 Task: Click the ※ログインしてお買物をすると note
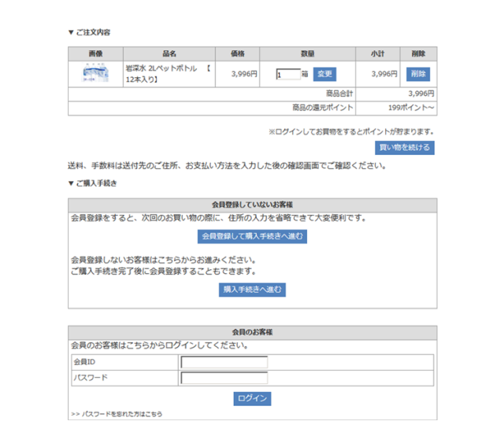pyautogui.click(x=351, y=131)
